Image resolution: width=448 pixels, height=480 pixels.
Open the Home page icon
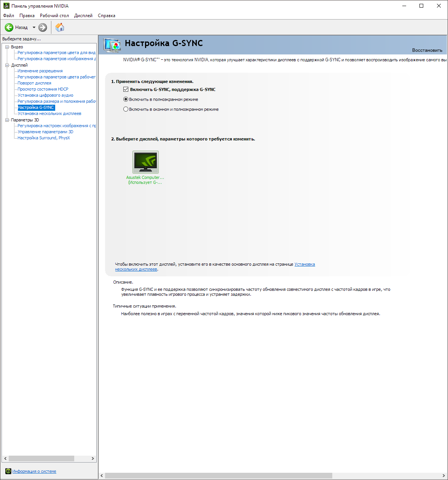point(60,27)
